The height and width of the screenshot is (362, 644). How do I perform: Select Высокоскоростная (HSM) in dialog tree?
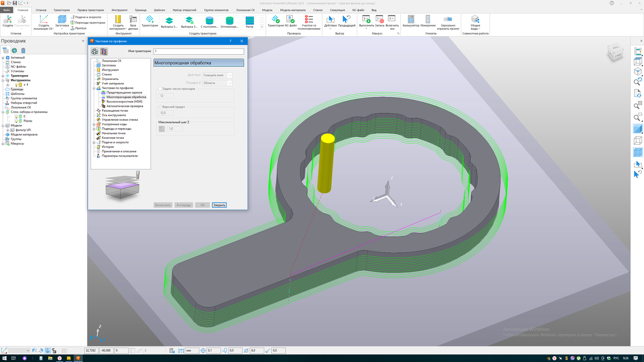tap(124, 102)
